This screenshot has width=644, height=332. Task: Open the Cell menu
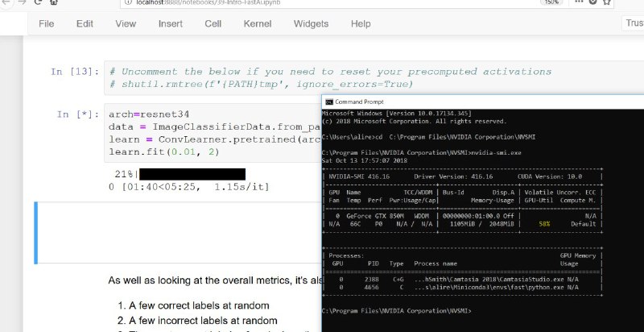click(x=213, y=24)
